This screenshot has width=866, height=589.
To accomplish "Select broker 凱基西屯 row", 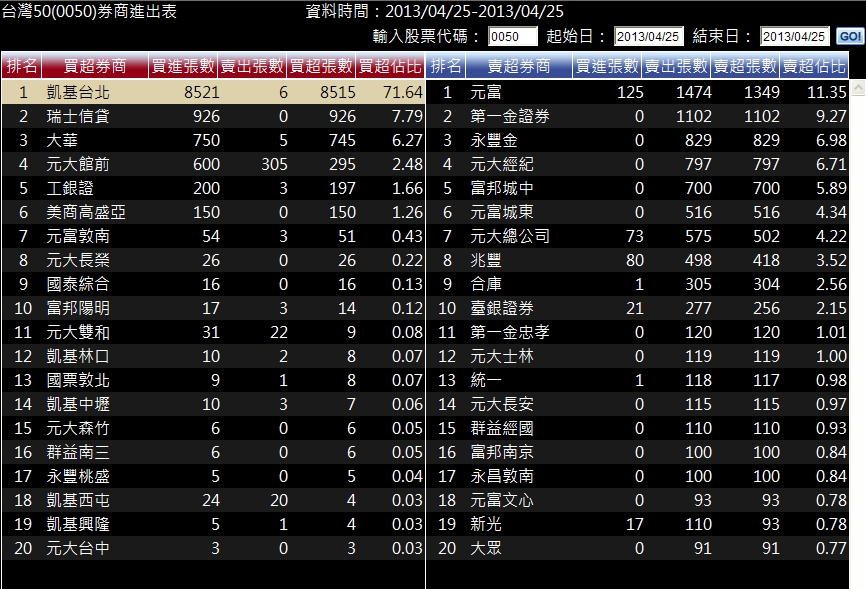I will tap(213, 500).
